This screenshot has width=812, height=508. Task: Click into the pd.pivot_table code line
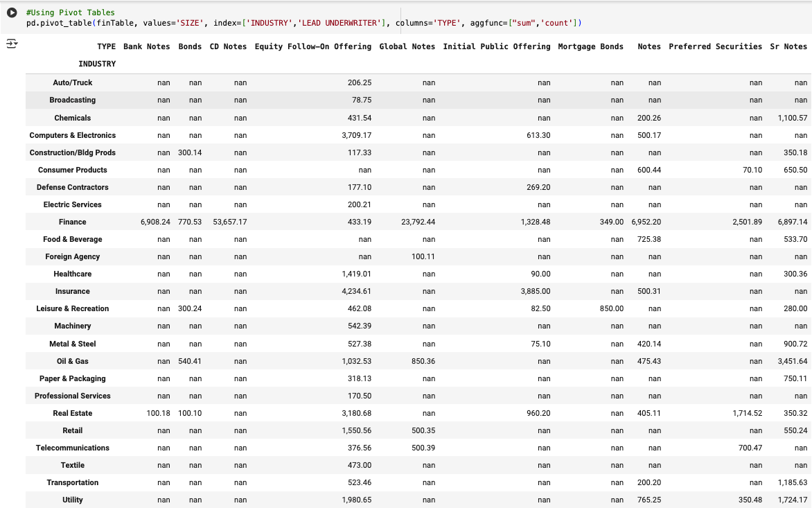tap(303, 24)
